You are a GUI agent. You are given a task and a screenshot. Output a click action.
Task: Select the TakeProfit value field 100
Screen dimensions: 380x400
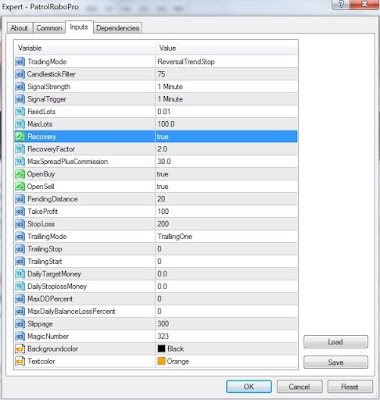(226, 212)
